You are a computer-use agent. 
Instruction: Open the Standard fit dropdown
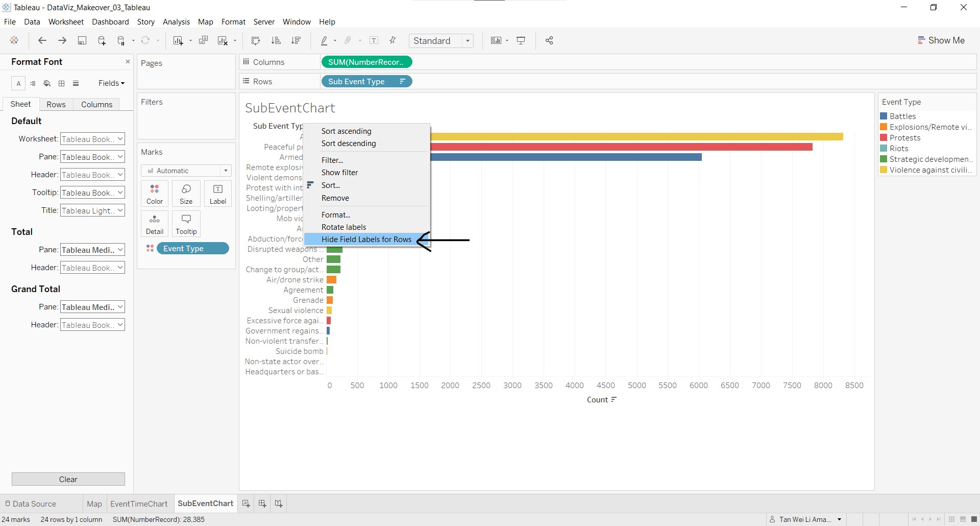click(441, 41)
